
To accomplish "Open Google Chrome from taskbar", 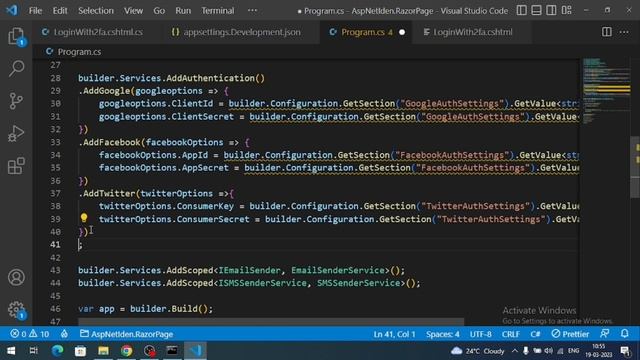I will 127,351.
